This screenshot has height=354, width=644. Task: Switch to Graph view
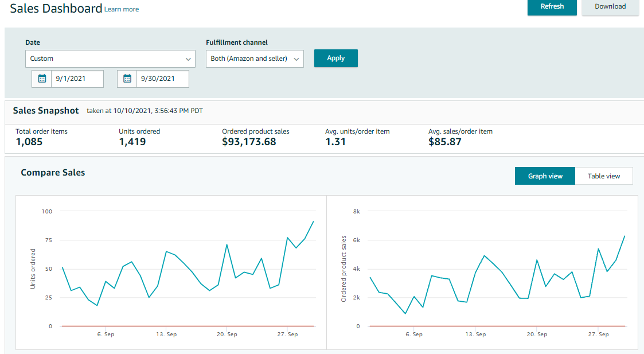coord(545,176)
